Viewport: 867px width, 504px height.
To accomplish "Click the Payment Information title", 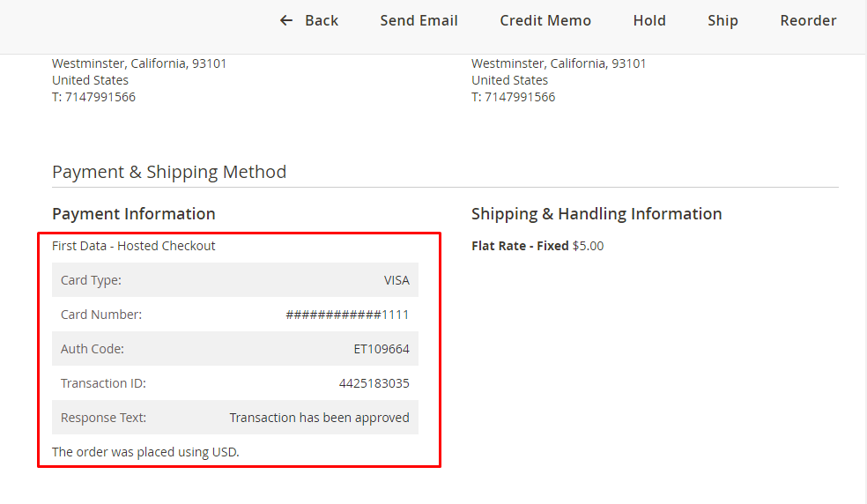I will pyautogui.click(x=134, y=213).
